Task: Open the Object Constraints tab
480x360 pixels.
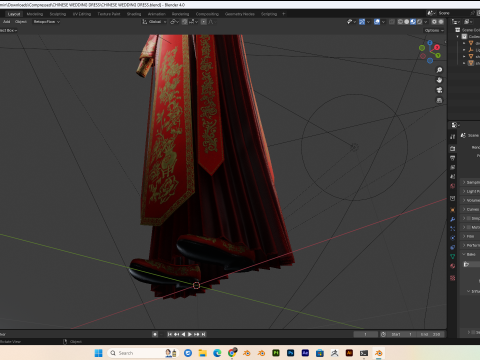Action: (x=452, y=247)
